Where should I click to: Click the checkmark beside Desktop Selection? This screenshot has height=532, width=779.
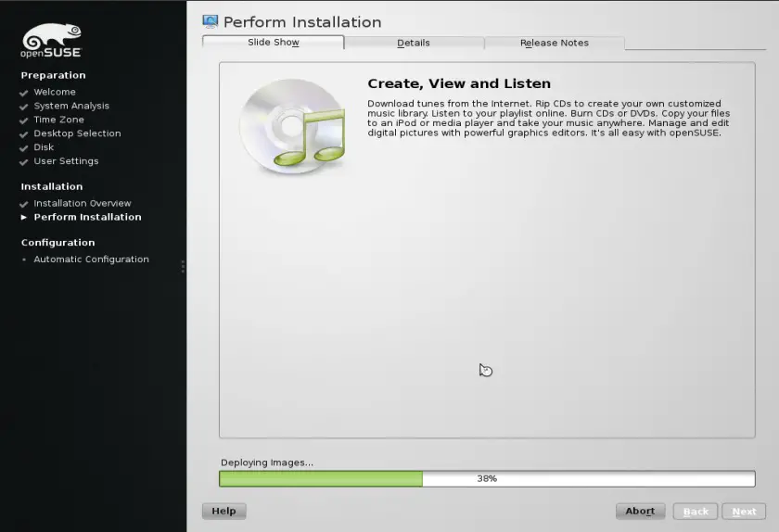[23, 134]
